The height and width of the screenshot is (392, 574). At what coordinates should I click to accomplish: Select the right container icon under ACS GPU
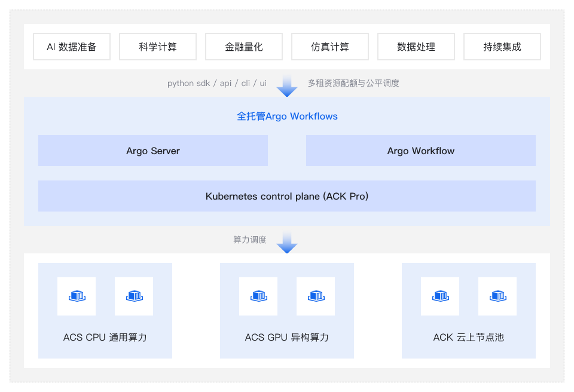pos(315,296)
